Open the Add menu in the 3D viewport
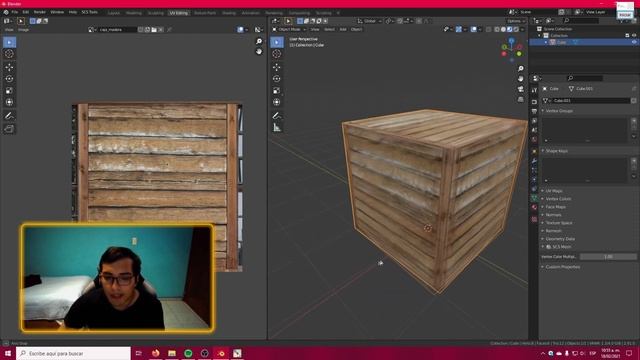This screenshot has height=360, width=640. 343,29
